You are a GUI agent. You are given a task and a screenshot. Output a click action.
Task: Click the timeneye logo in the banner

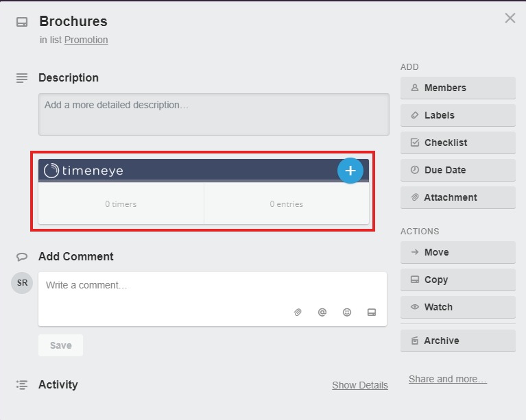(x=84, y=171)
